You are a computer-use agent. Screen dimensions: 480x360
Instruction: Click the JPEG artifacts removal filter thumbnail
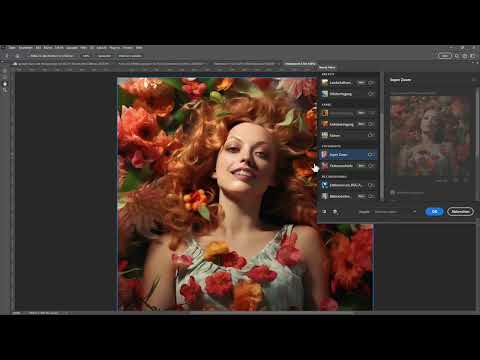[x=325, y=185]
